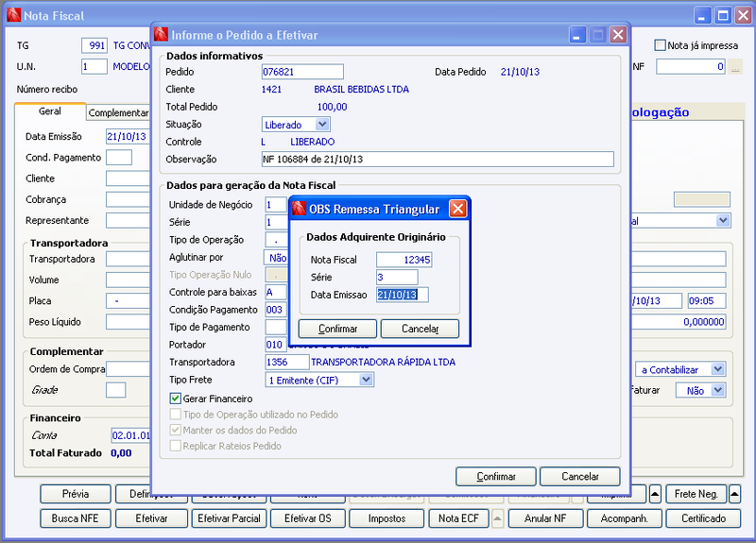The height and width of the screenshot is (543, 756).
Task: Click the up arrow beside Frete Neg.
Action: click(735, 494)
